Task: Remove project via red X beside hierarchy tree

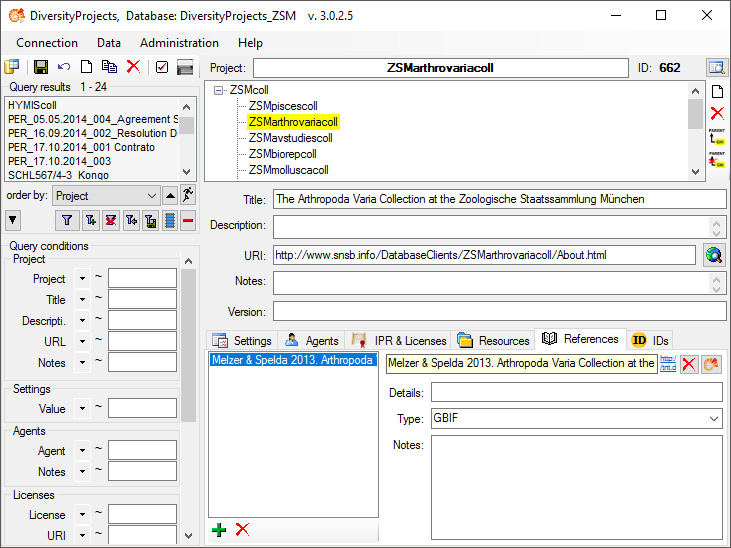Action: coord(717,113)
